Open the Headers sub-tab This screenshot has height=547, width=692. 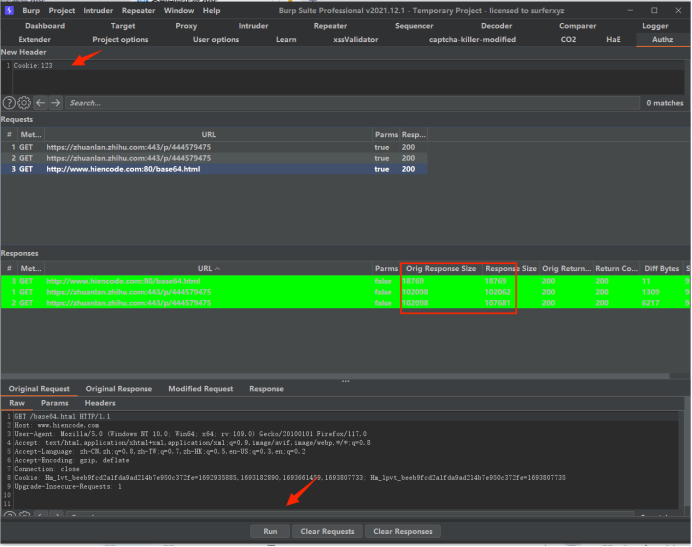100,402
